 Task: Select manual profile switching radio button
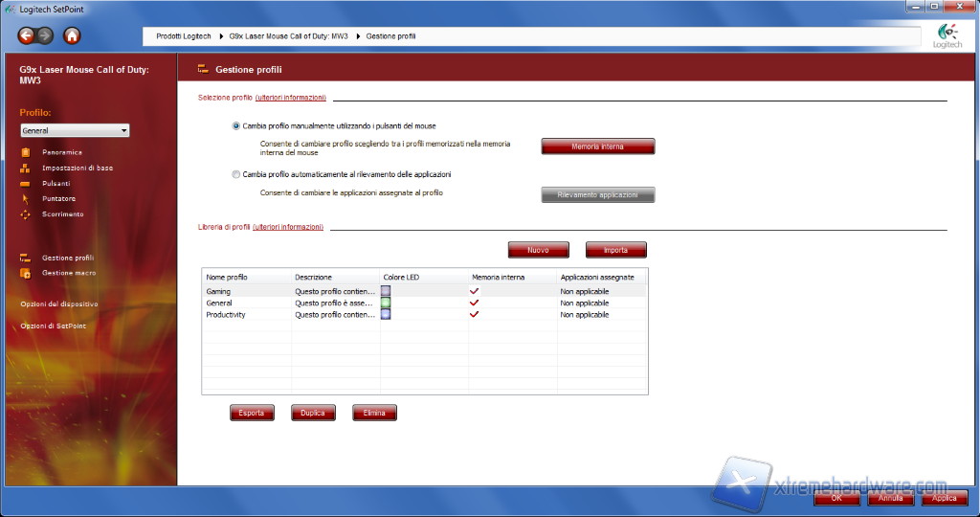coord(236,125)
